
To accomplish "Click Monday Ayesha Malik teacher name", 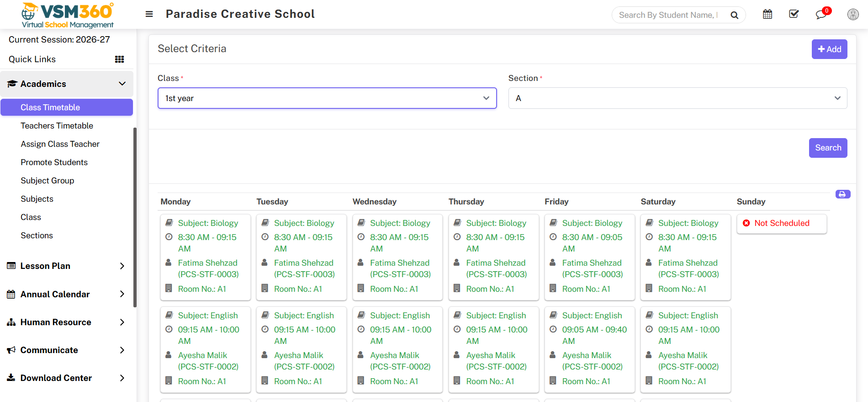I will coord(202,355).
